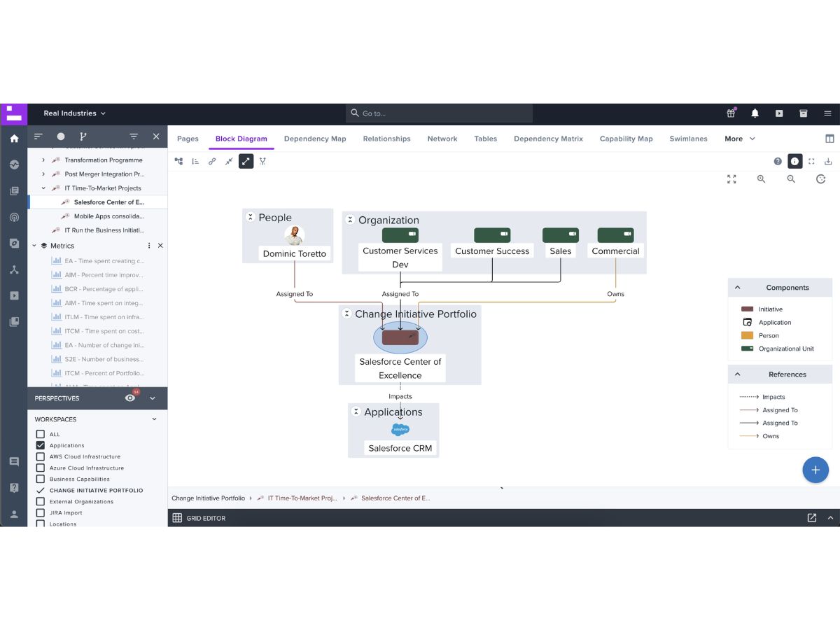Collapse the Perspectives panel chevron

click(153, 398)
